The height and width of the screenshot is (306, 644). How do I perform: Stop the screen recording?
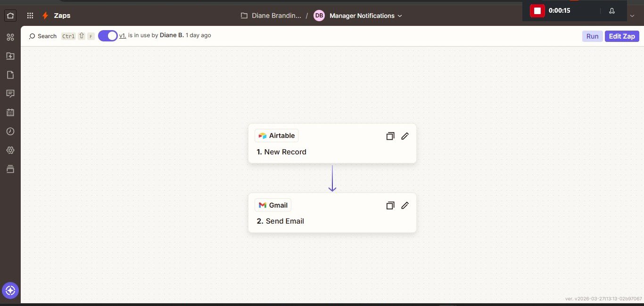[537, 10]
